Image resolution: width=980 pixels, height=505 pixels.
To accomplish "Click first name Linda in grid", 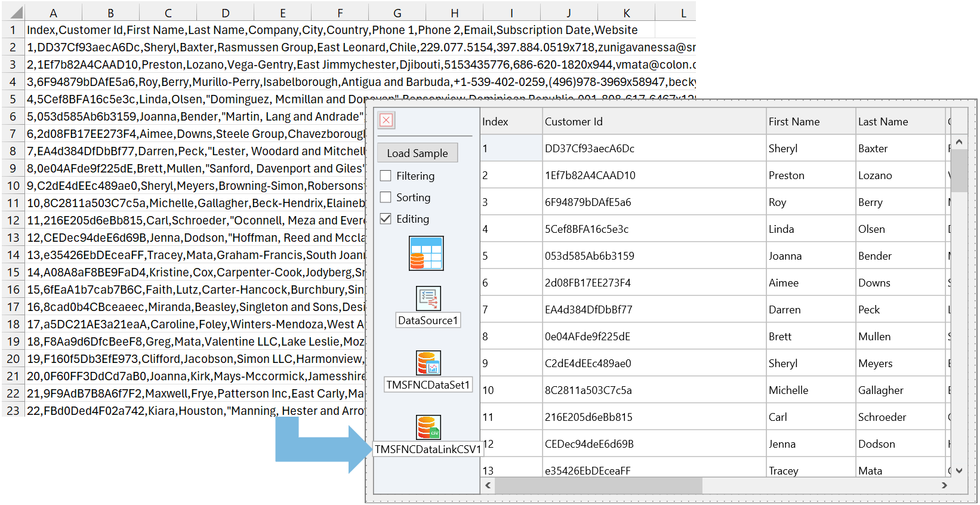I will (x=810, y=229).
